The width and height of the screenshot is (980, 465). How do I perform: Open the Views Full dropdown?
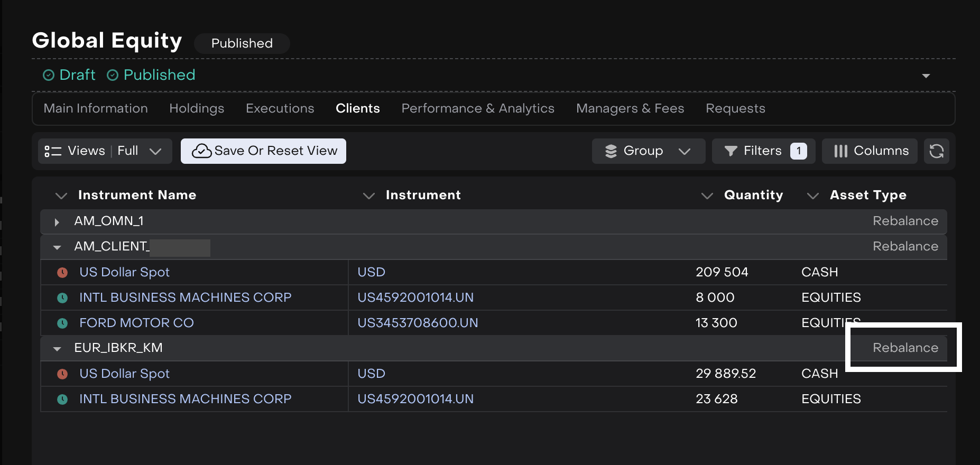[x=155, y=151]
